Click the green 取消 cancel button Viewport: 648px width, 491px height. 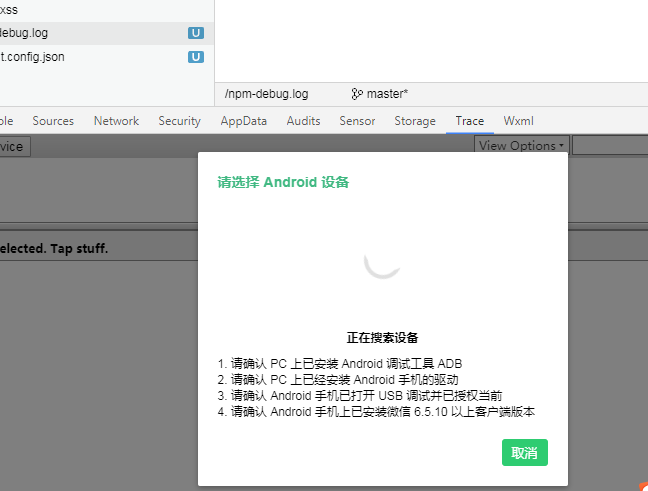tap(525, 453)
